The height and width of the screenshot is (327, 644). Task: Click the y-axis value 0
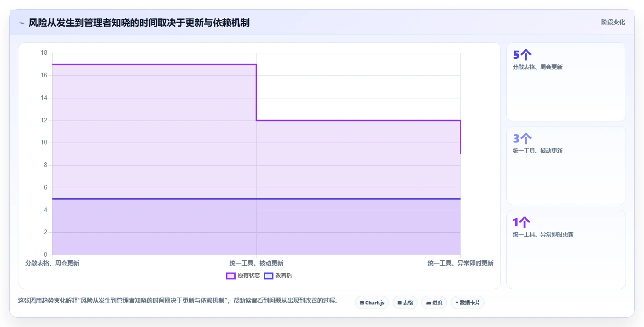coord(45,255)
